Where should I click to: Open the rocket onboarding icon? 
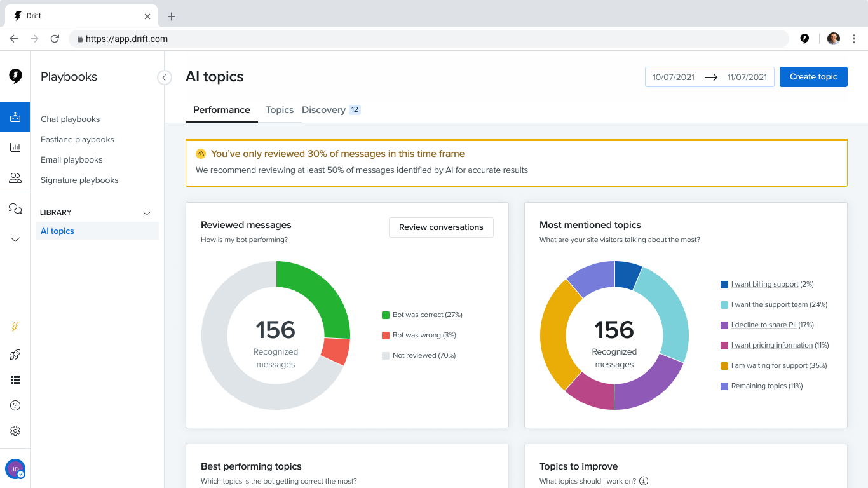pos(15,355)
